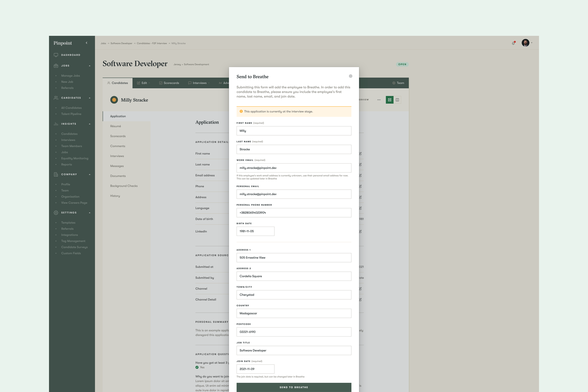This screenshot has height=392, width=588.
Task: Open View Careers Page link
Action: [x=74, y=202]
